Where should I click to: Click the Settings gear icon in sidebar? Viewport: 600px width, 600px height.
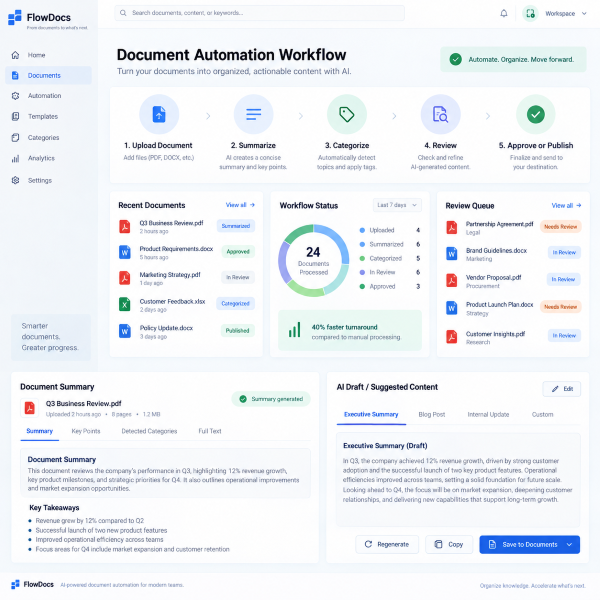click(15, 180)
